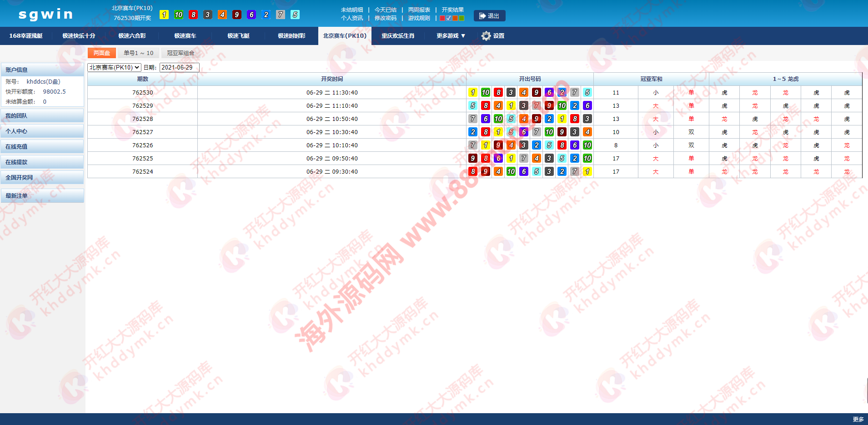
Task: Click the 日期 date input field
Action: 179,67
